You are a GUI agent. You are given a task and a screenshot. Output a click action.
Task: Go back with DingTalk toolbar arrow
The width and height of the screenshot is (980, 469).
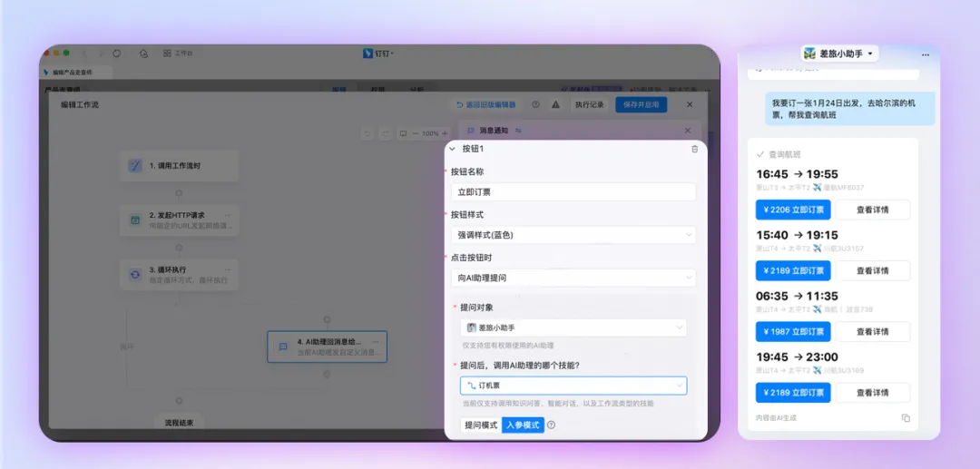85,54
